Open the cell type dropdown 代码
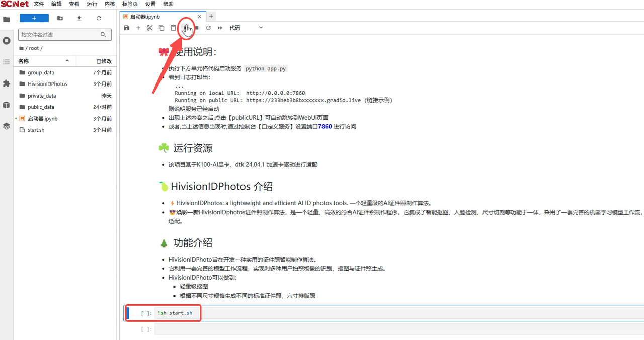The height and width of the screenshot is (340, 644). (246, 28)
